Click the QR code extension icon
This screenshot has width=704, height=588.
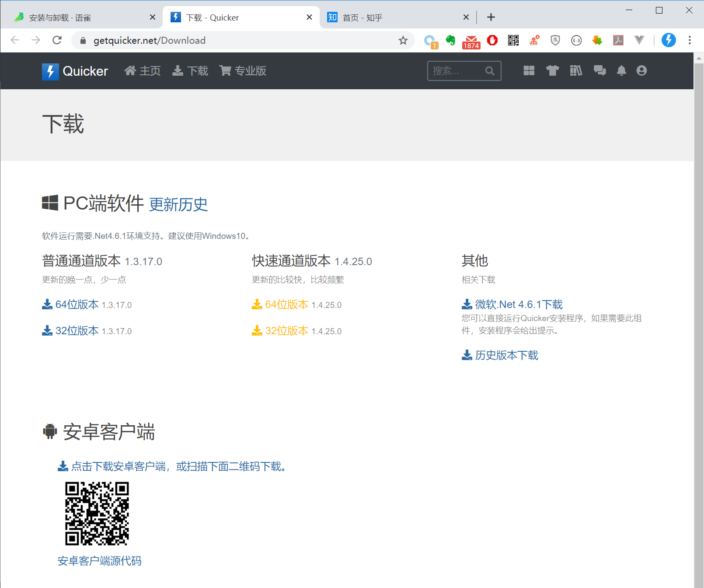pyautogui.click(x=513, y=40)
